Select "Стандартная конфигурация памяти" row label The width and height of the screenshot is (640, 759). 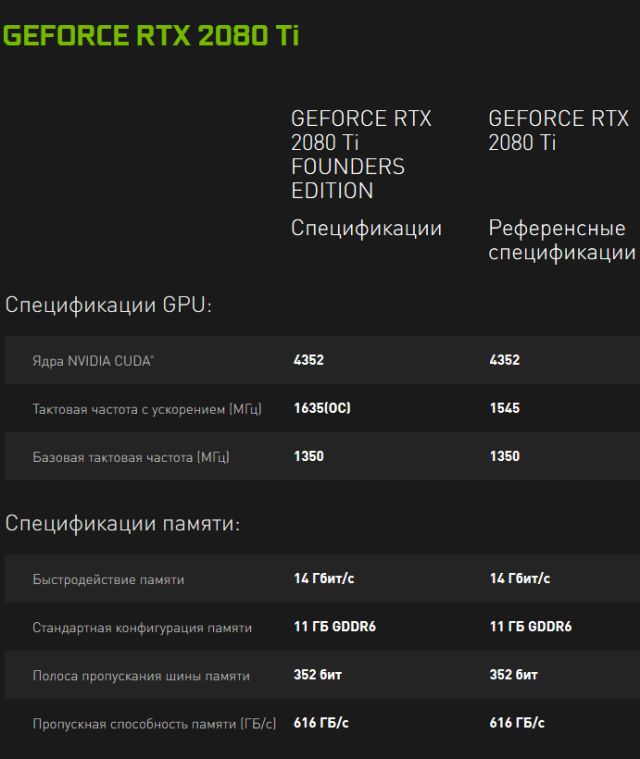click(142, 628)
